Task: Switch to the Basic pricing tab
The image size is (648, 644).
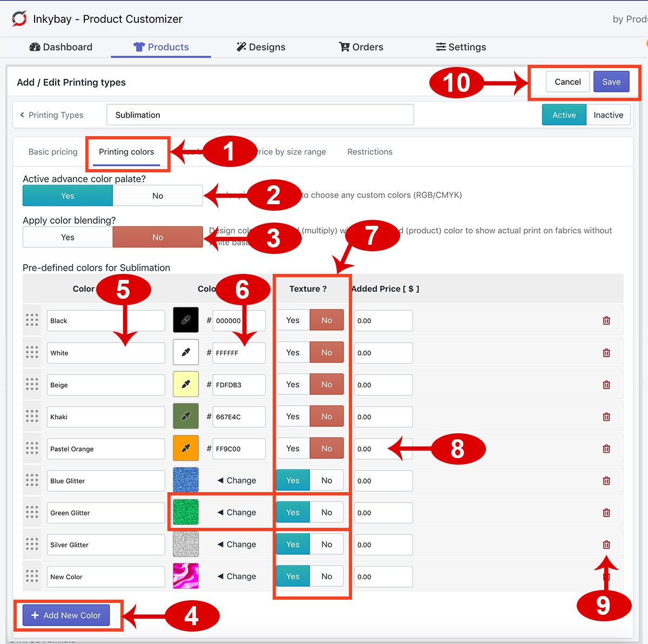Action: [52, 152]
